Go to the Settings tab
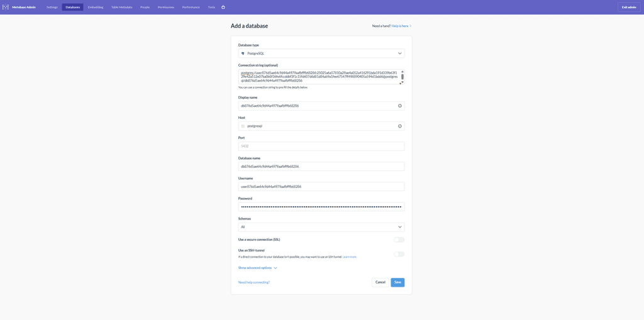644x320 pixels. point(52,8)
